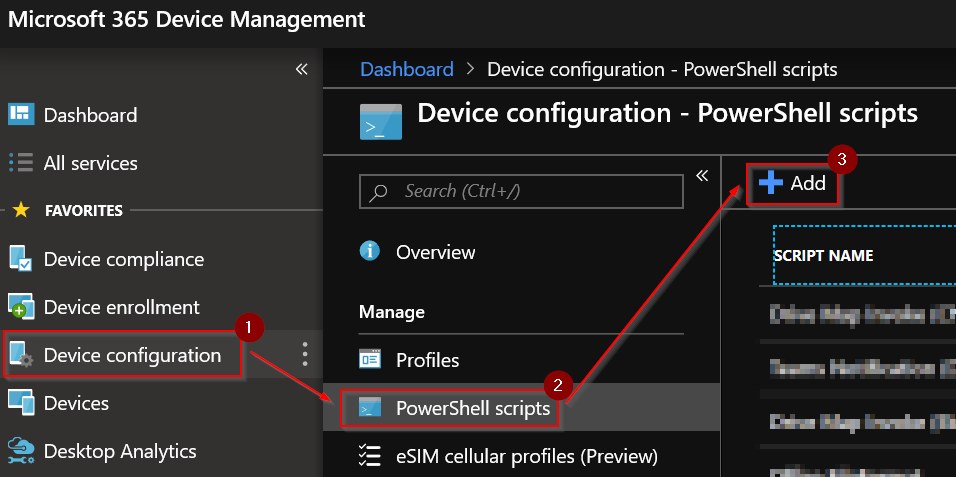Open eSIM cellular profiles (Preview)
The height and width of the screenshot is (477, 956).
click(x=527, y=456)
